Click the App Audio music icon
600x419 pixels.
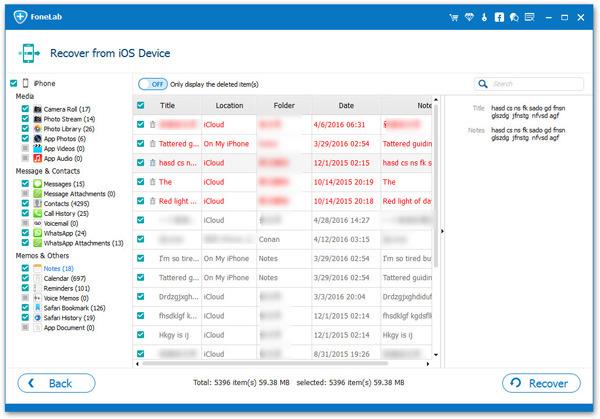pyautogui.click(x=38, y=158)
